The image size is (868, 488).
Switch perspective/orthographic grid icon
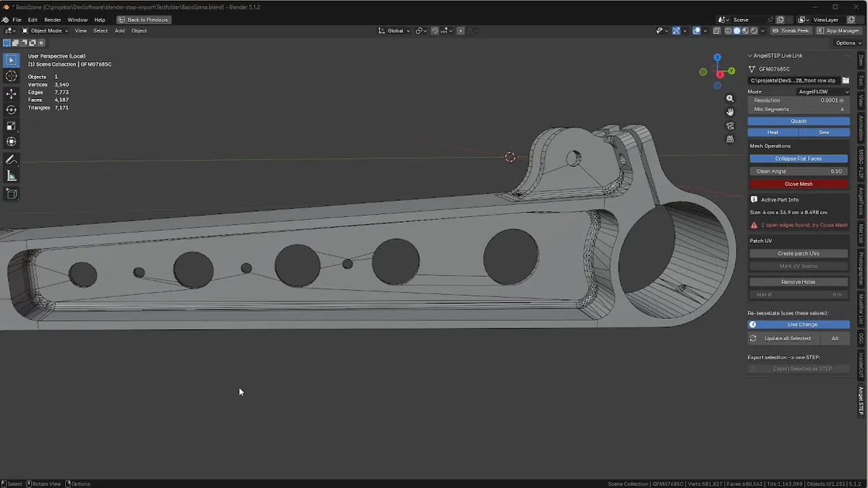pyautogui.click(x=730, y=139)
